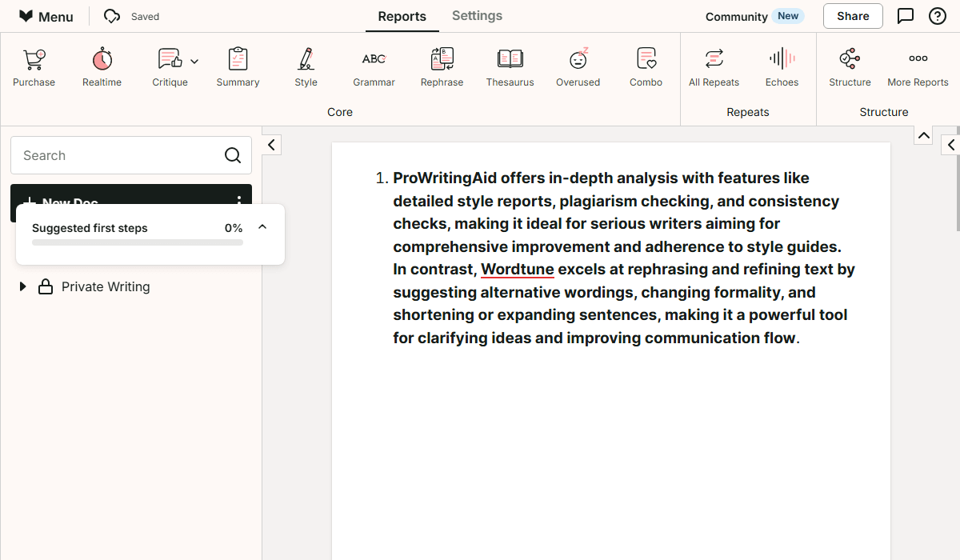The width and height of the screenshot is (960, 560).
Task: Select the Private Writing folder
Action: pyautogui.click(x=96, y=286)
